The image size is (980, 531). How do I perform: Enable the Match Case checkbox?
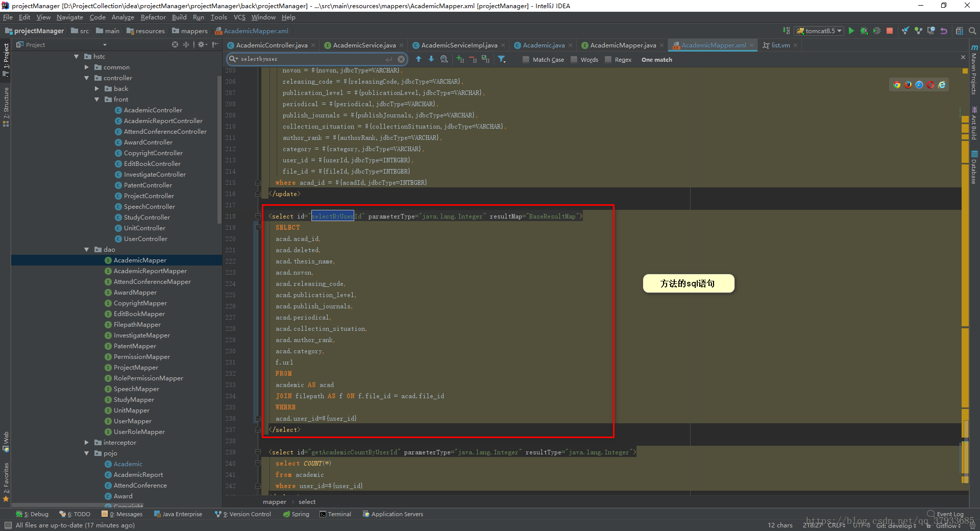(x=526, y=60)
